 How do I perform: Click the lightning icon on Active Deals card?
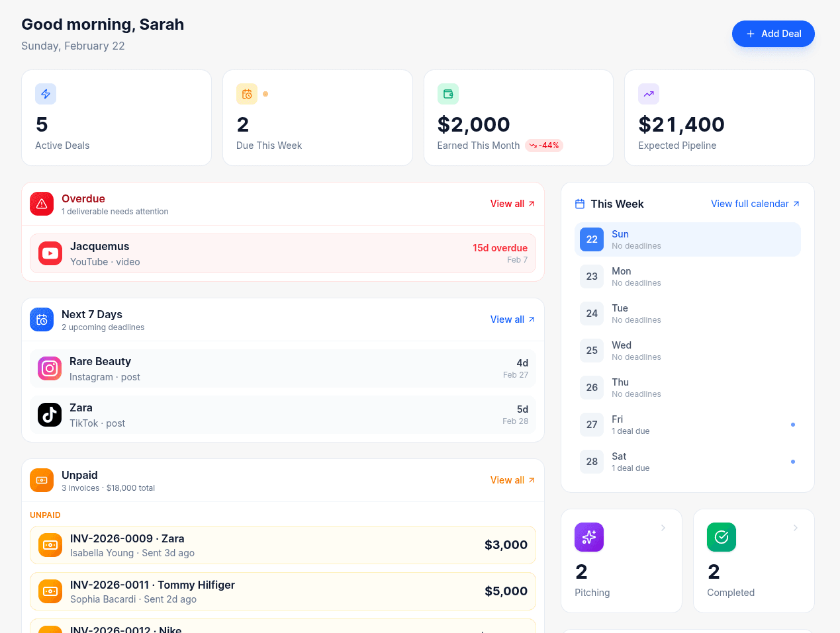pos(46,94)
